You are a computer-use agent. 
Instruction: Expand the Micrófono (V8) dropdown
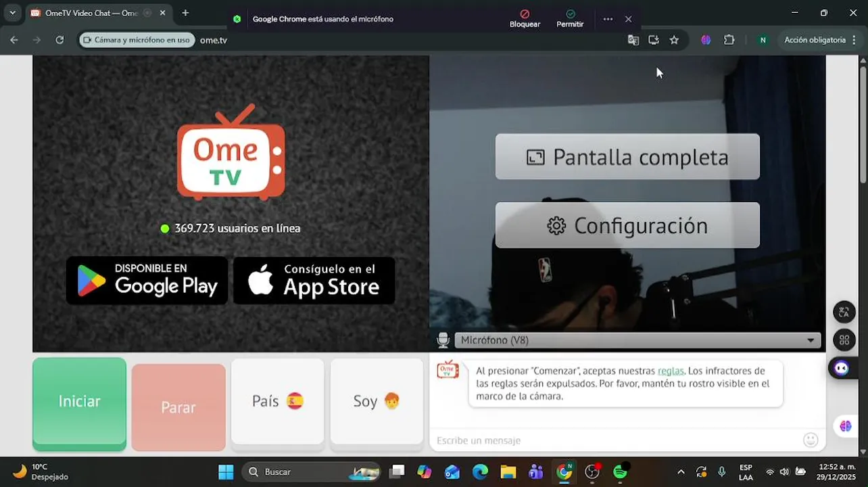click(637, 340)
